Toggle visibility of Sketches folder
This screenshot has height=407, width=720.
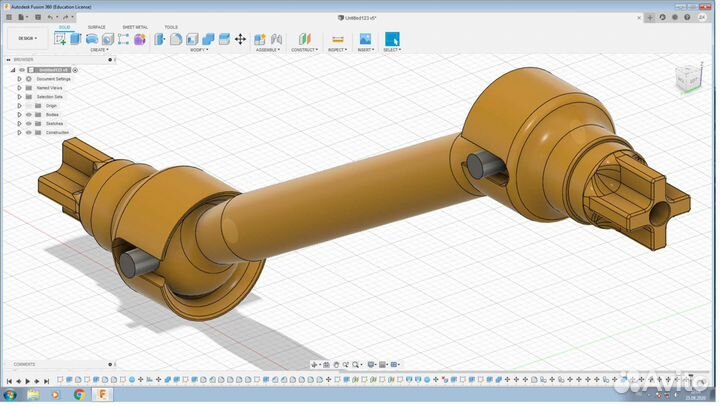pyautogui.click(x=28, y=123)
